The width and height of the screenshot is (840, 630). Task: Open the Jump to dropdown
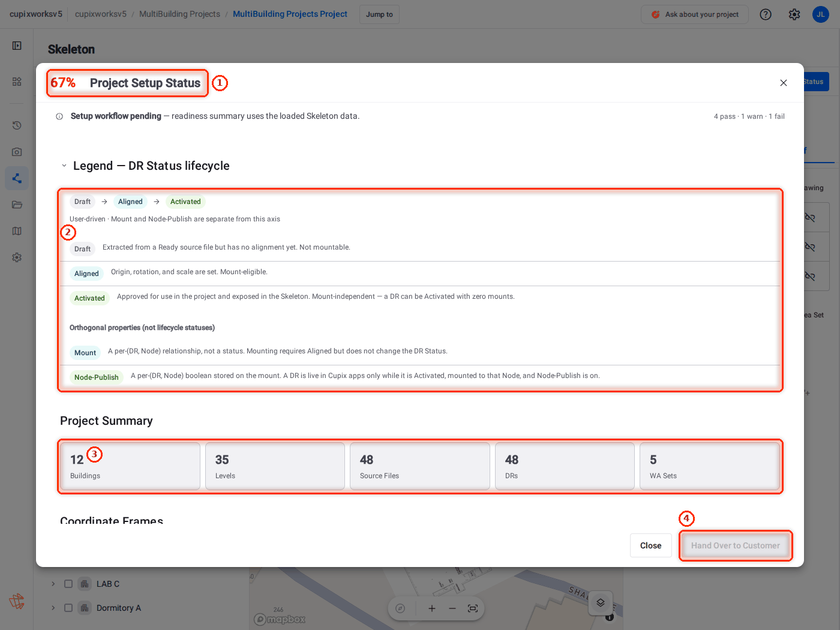pos(379,14)
